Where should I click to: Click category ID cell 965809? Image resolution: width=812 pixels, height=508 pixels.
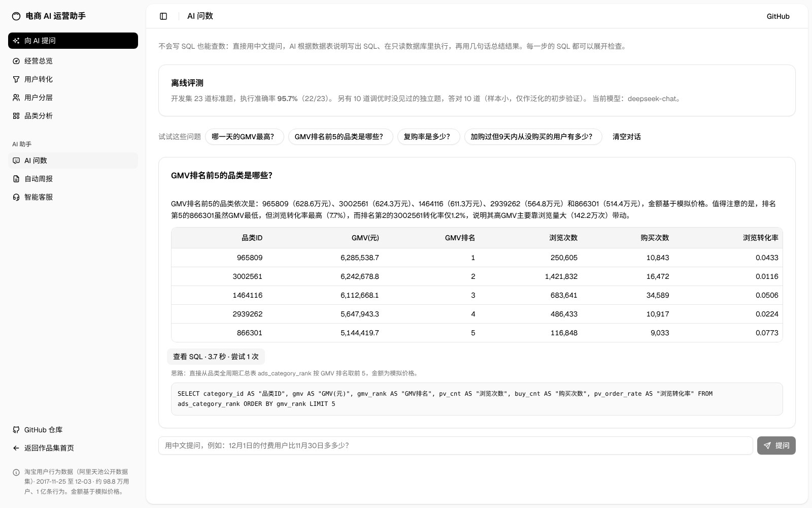(x=250, y=258)
